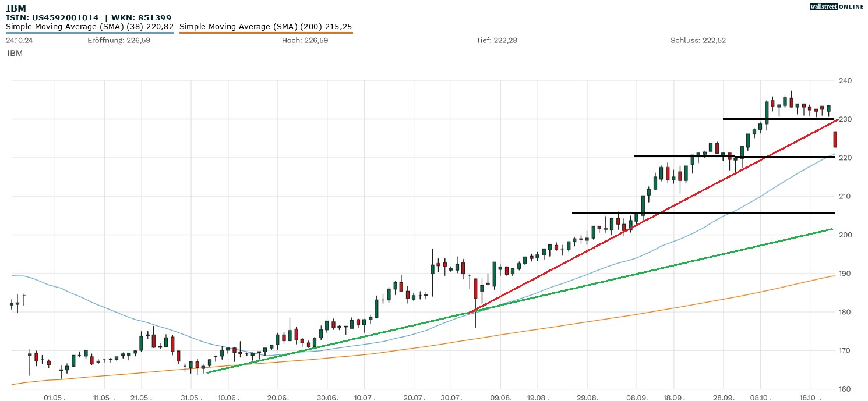This screenshot has width=868, height=401.
Task: Click the 20.07. date axis label
Action: (x=414, y=397)
